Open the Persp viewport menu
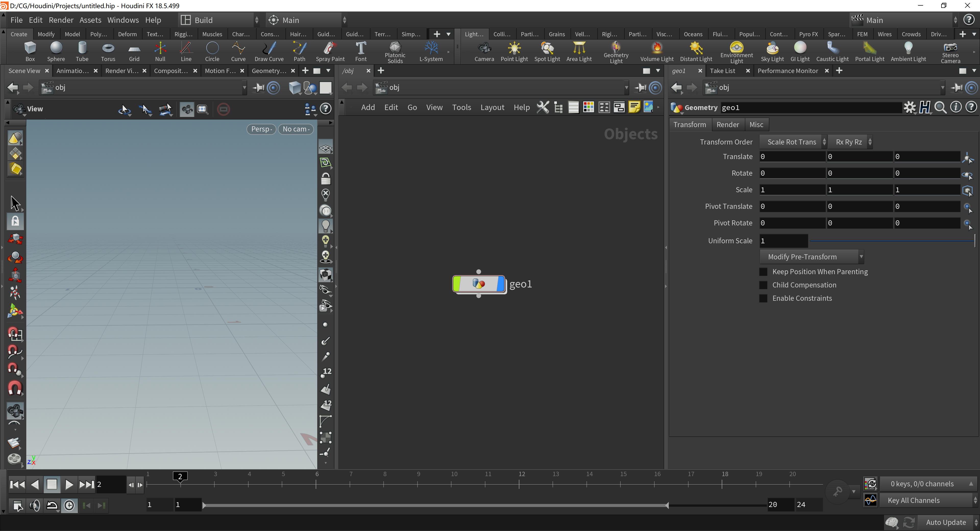 coord(261,129)
